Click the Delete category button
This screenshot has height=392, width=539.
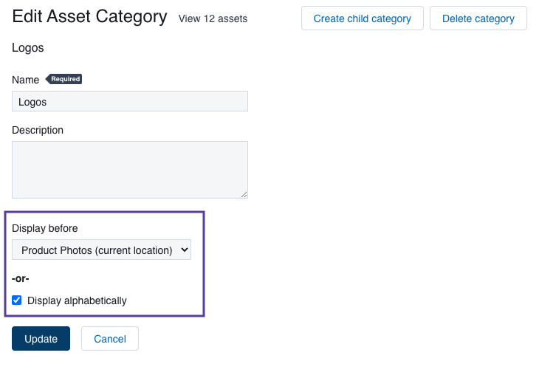[x=478, y=18]
